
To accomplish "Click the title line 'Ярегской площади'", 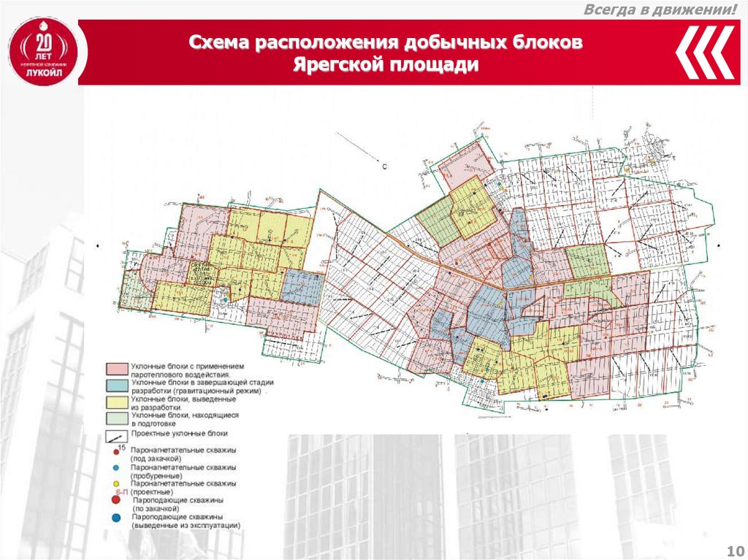I will pyautogui.click(x=386, y=64).
